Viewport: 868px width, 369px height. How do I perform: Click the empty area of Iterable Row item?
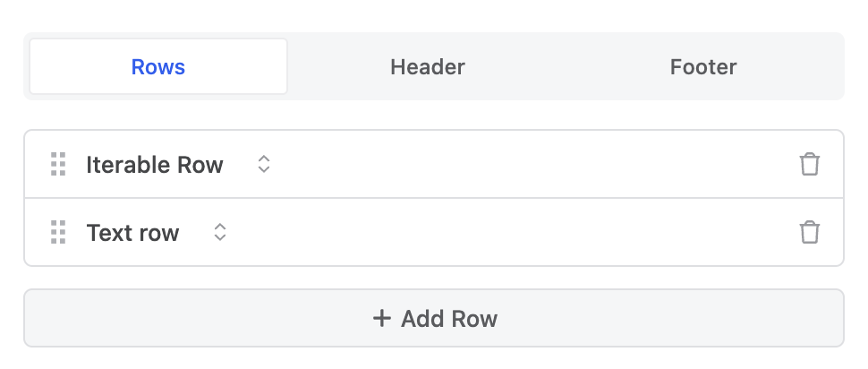tap(532, 164)
